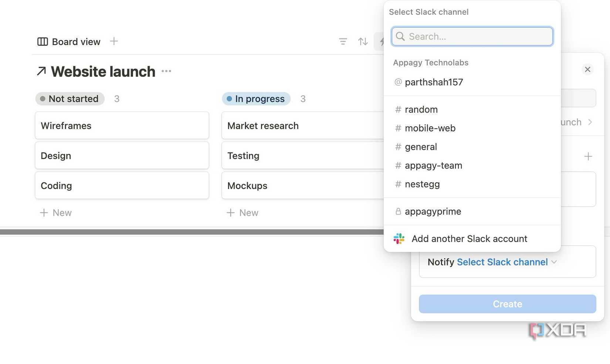Click the Not started status tag

[70, 99]
